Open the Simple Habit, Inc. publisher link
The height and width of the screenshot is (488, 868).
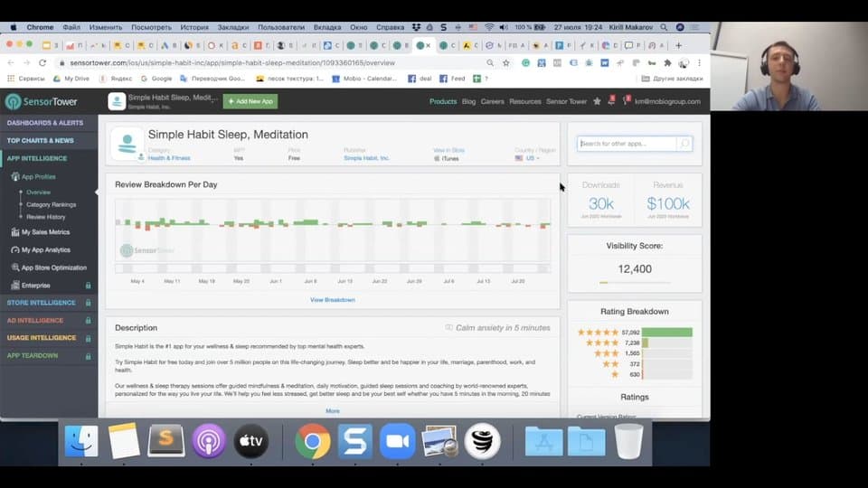[366, 158]
